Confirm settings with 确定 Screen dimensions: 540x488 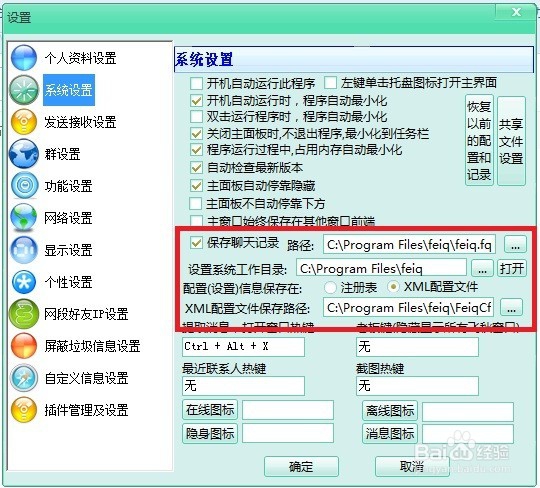click(301, 467)
